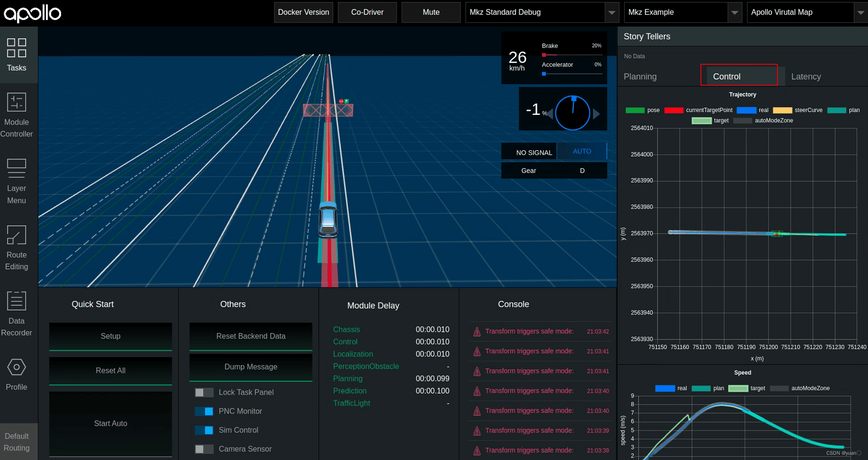Screen dimensions: 868x460
Task: Click the right turn signal arrow
Action: (x=597, y=114)
